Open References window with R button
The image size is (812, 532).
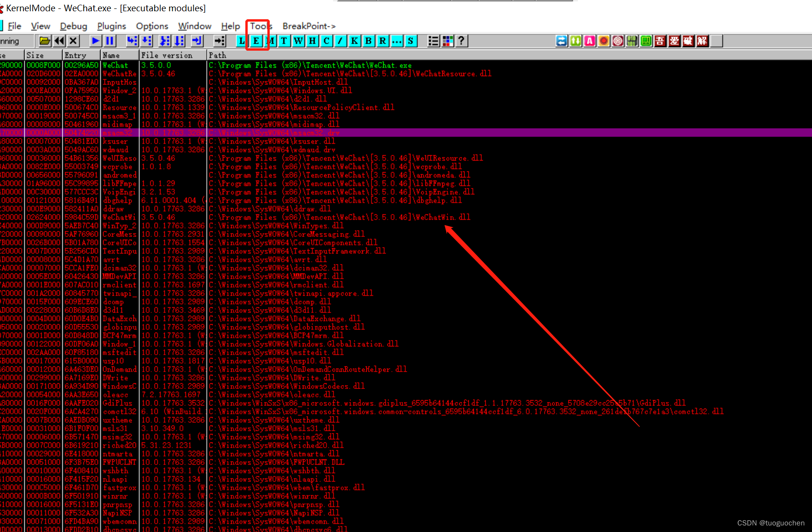click(383, 41)
